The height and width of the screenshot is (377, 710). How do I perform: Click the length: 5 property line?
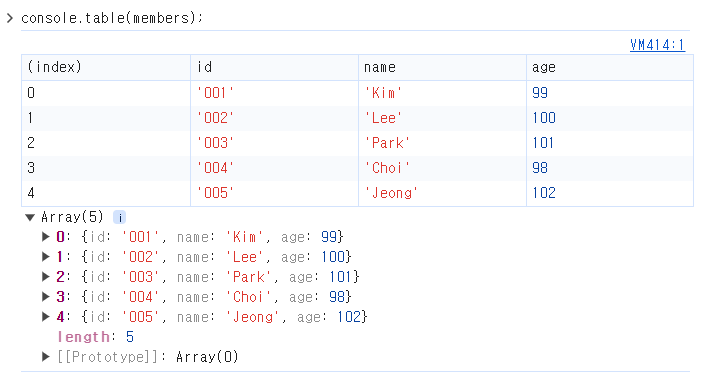[96, 337]
